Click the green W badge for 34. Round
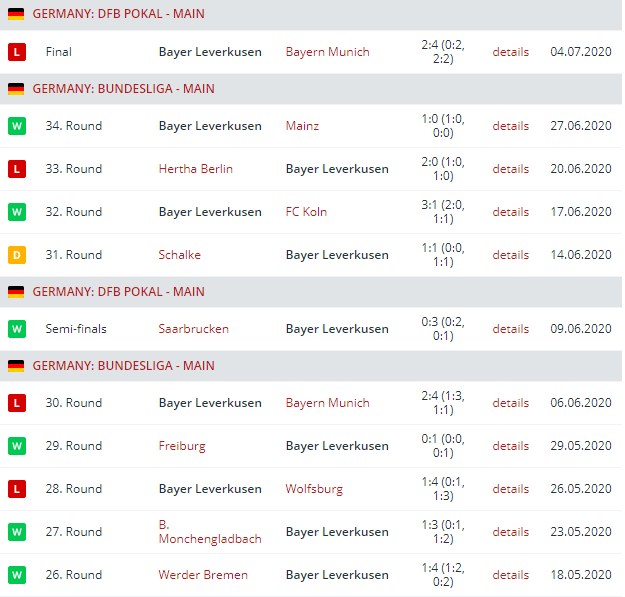 click(16, 126)
